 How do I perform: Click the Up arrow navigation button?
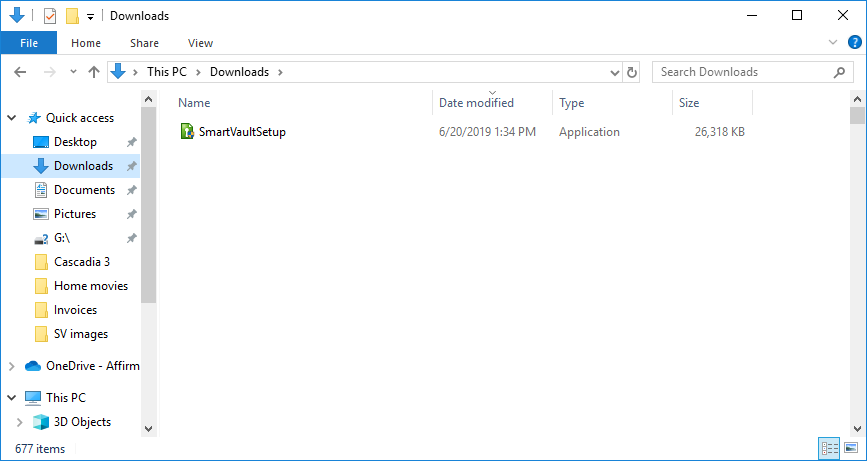[x=94, y=72]
